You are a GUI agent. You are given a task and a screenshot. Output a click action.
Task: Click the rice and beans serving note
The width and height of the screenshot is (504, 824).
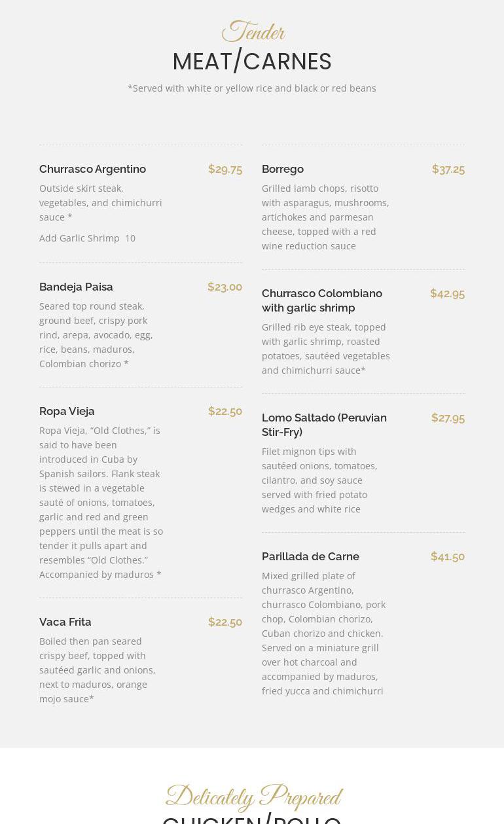click(252, 88)
